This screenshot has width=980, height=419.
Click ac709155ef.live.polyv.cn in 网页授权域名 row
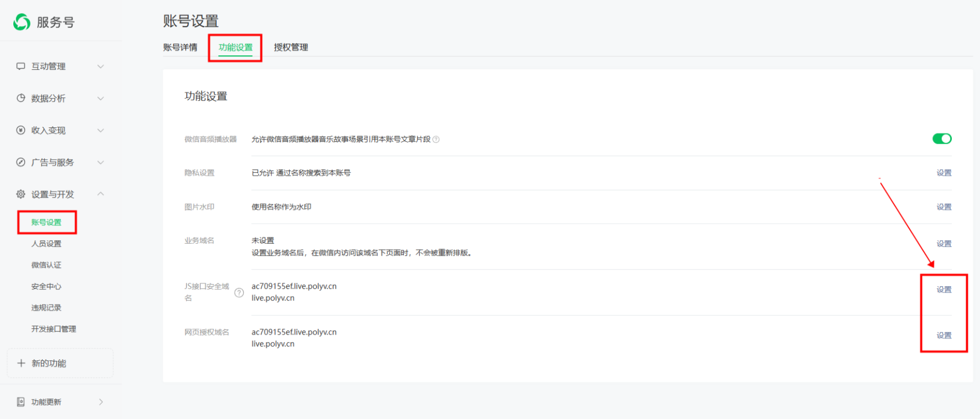point(294,332)
